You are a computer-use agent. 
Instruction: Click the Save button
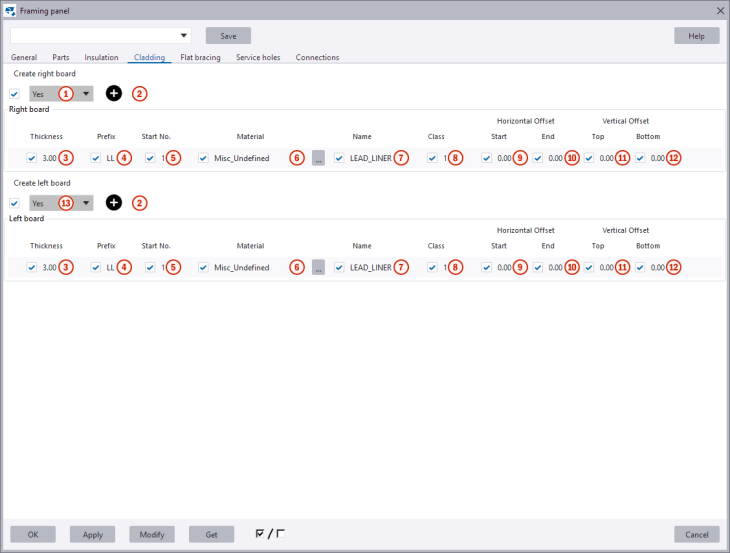tap(229, 36)
